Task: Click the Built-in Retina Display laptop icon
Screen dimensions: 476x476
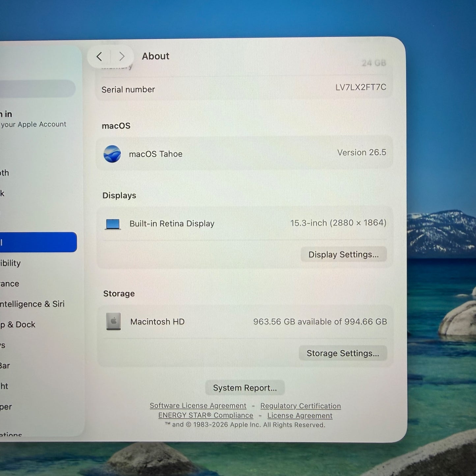Action: coord(113,224)
